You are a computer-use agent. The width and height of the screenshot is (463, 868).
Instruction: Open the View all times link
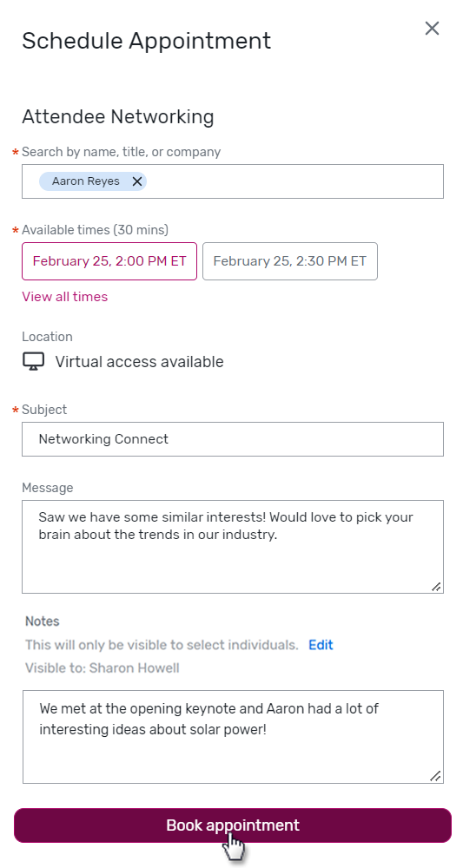pyautogui.click(x=65, y=297)
